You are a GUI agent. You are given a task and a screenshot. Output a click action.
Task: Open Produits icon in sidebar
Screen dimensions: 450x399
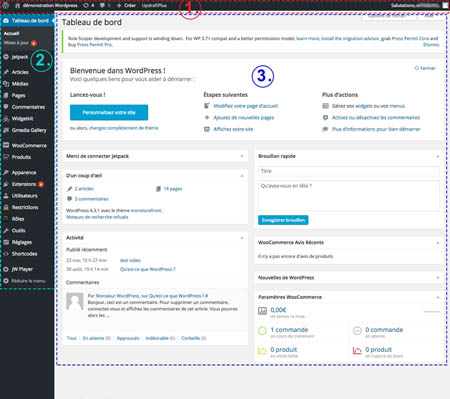coord(6,157)
